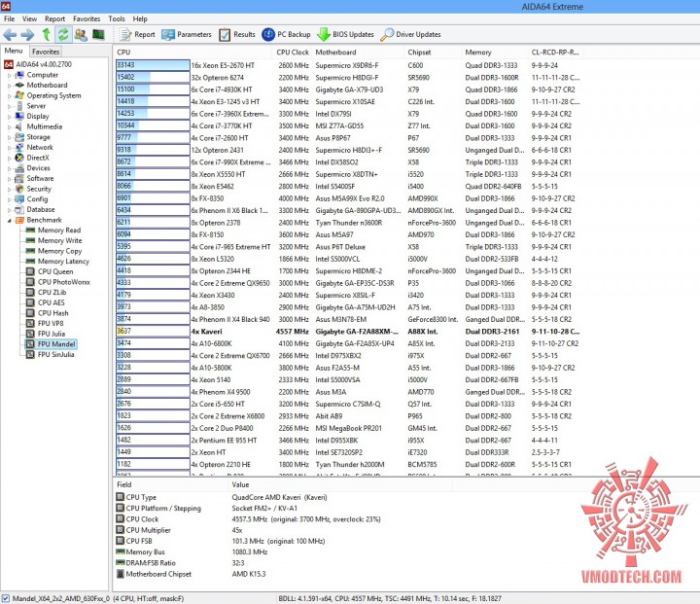700x604 pixels.
Task: Sort by Memory column header
Action: 495,53
